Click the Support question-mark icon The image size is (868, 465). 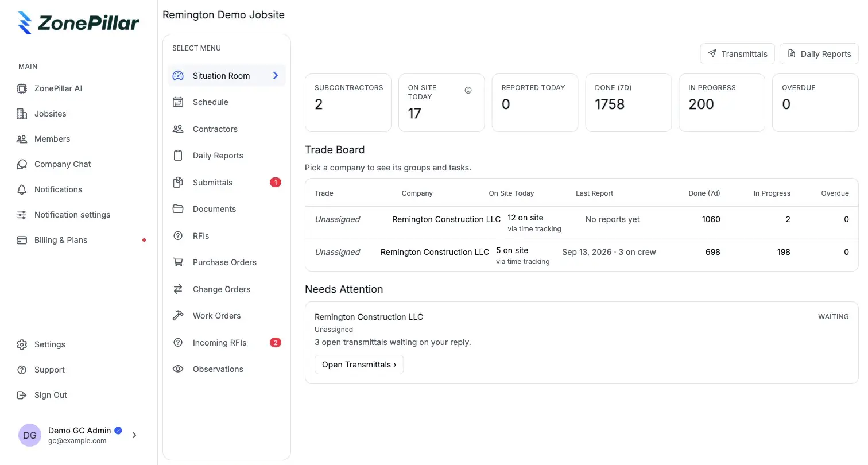[22, 370]
